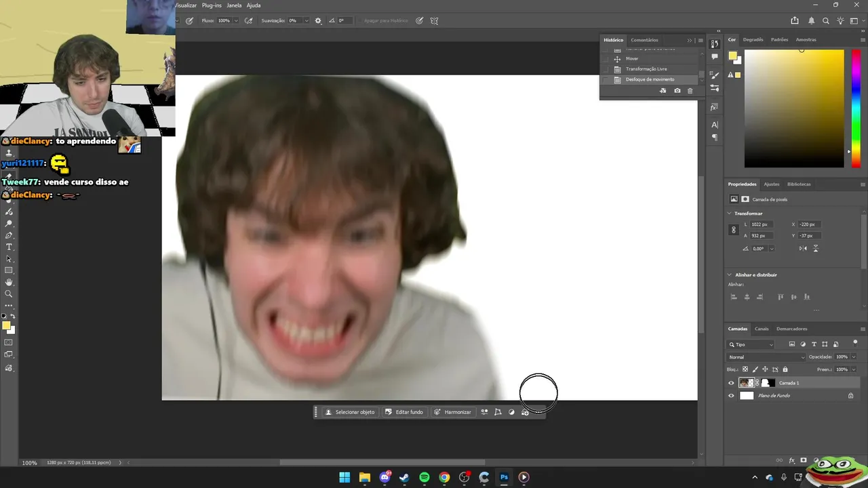Click the rainbow hue slider strip
This screenshot has width=868, height=488.
click(x=856, y=108)
